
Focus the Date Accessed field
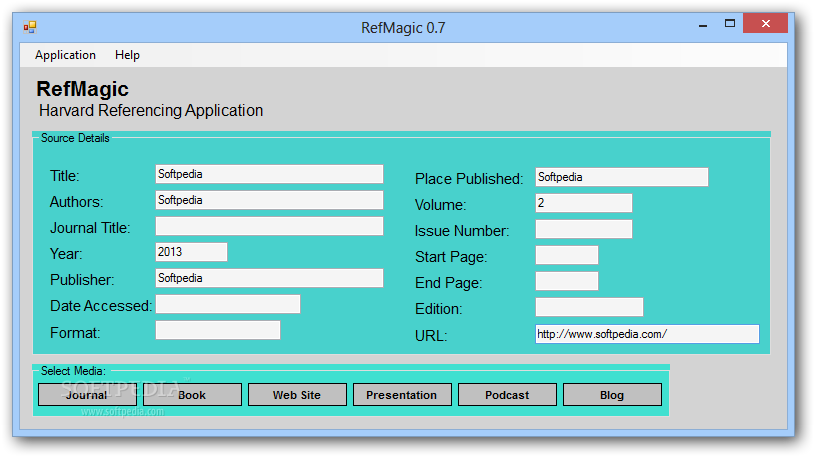[228, 304]
